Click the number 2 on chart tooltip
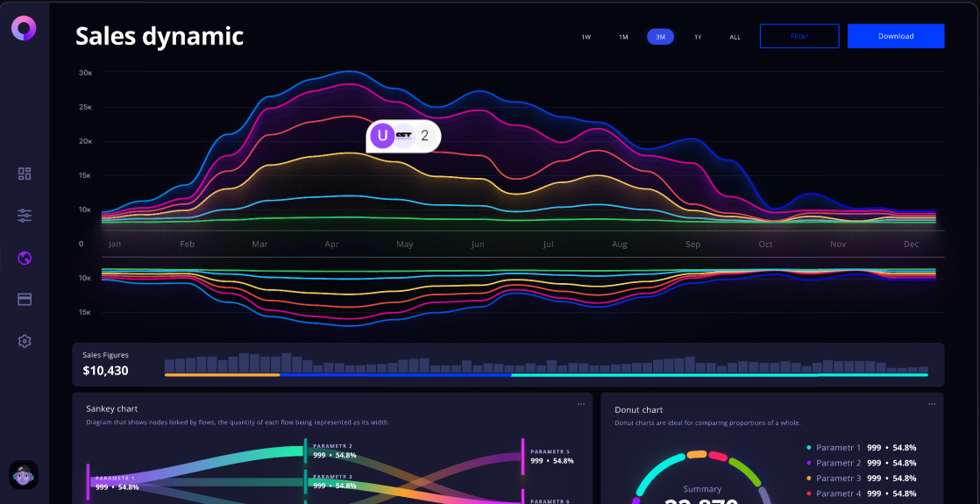980x504 pixels. tap(425, 136)
